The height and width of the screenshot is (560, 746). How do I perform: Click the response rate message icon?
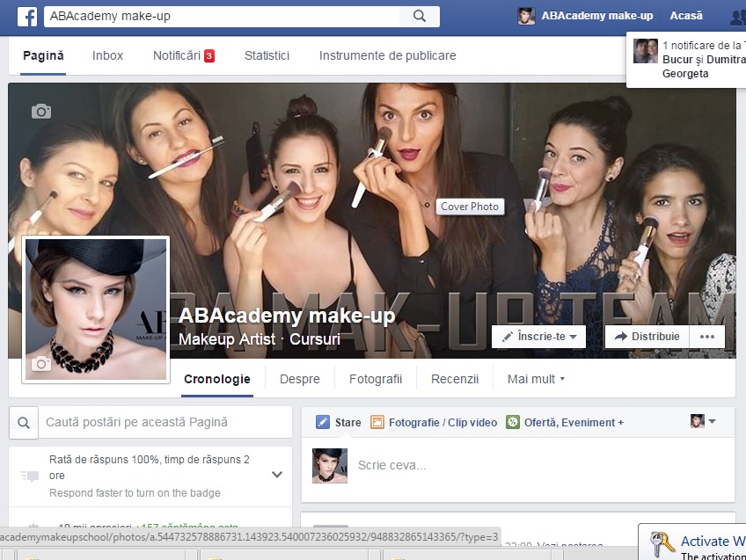pos(30,476)
